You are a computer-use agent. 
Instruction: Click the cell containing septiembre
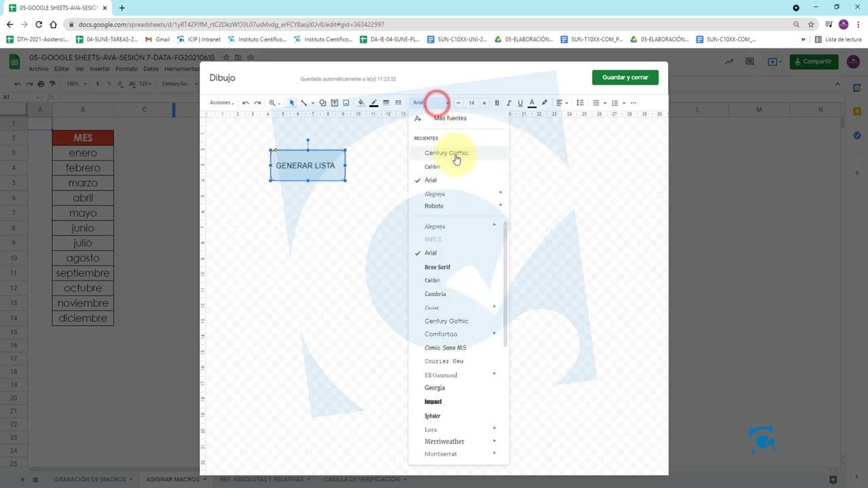pos(83,273)
